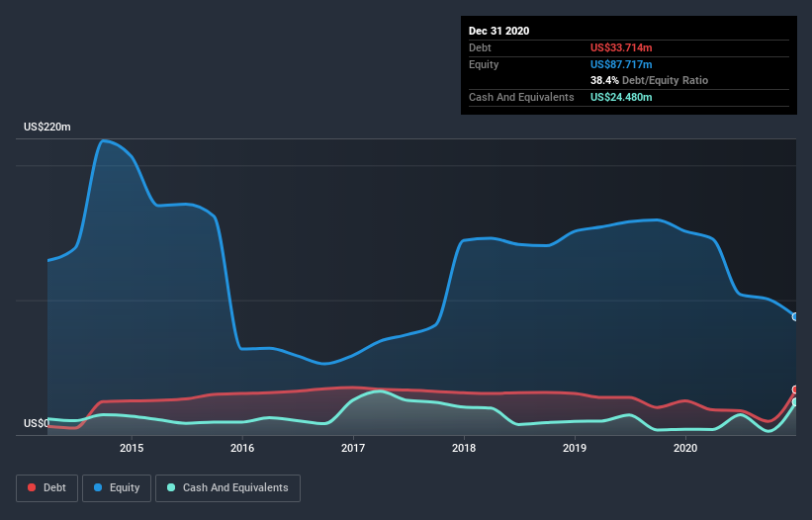812x520 pixels.
Task: Click the 2017 x-axis label
Action: click(353, 448)
